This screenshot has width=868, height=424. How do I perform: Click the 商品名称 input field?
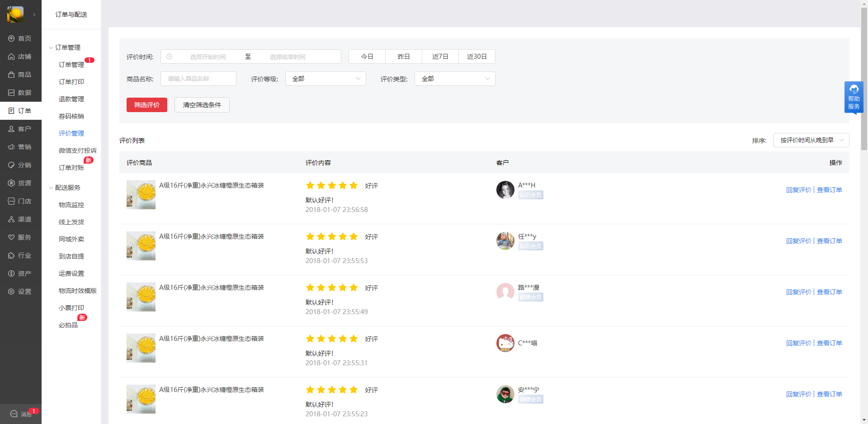[x=198, y=79]
